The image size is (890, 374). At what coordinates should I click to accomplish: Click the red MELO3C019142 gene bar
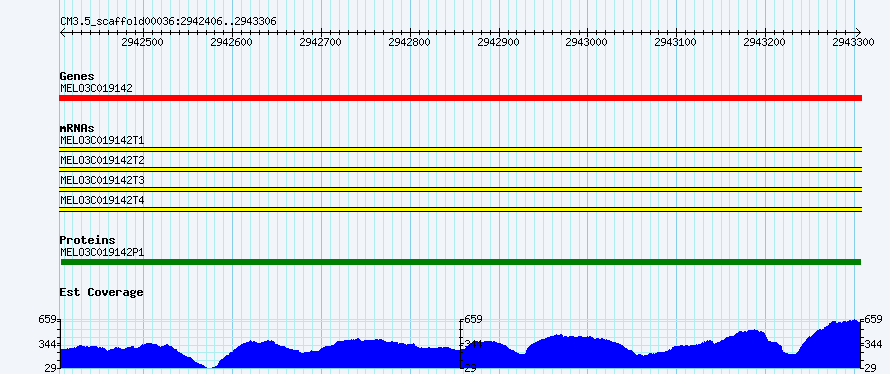tap(460, 98)
